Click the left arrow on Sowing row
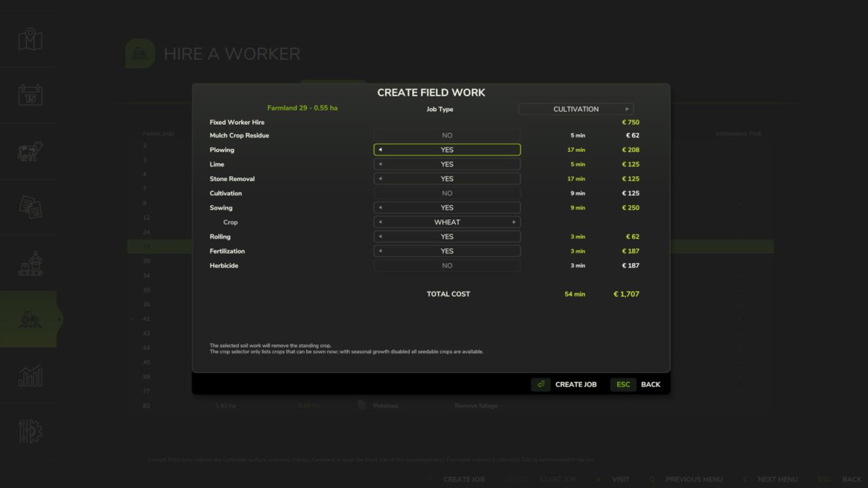This screenshot has height=488, width=868. click(380, 207)
